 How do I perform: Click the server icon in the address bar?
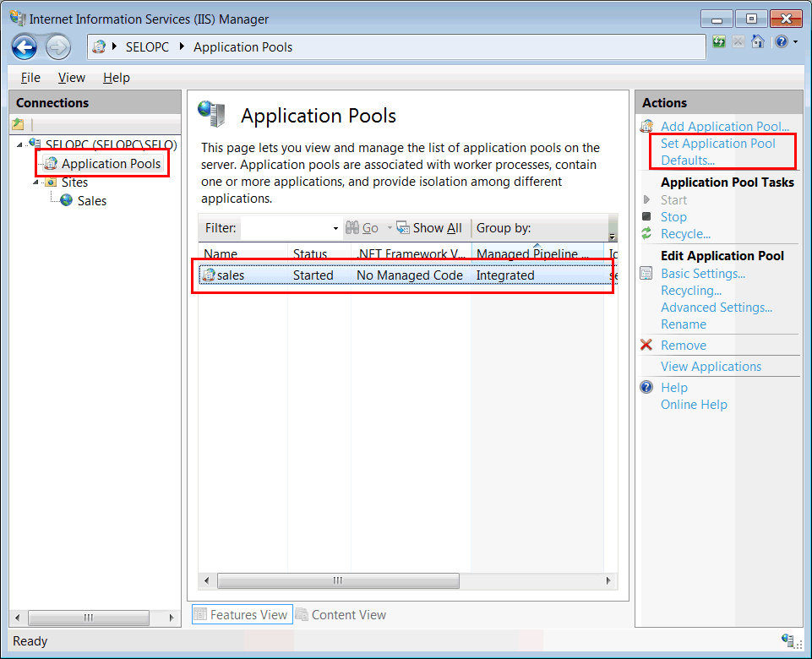pos(99,47)
